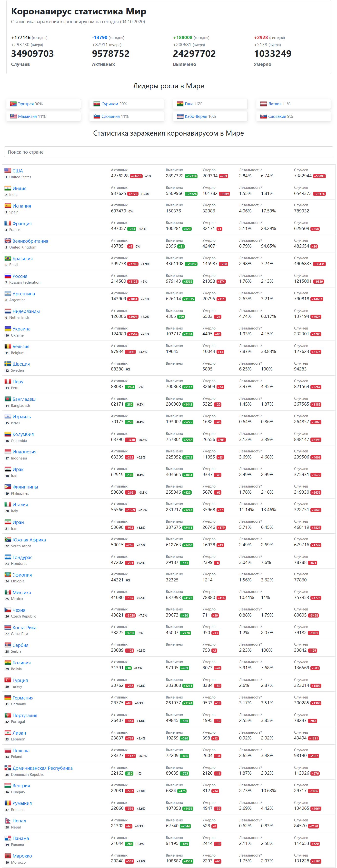Click the USA flag icon

point(7,170)
